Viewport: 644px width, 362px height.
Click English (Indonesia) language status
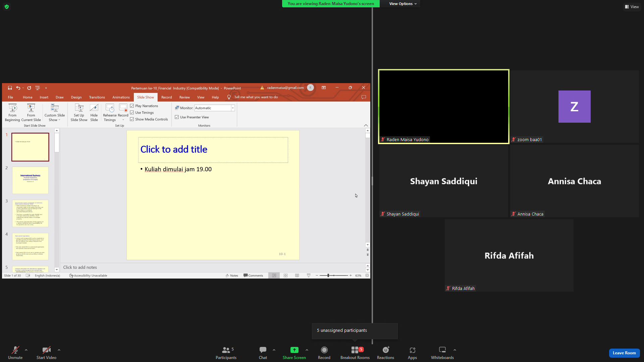click(x=47, y=276)
